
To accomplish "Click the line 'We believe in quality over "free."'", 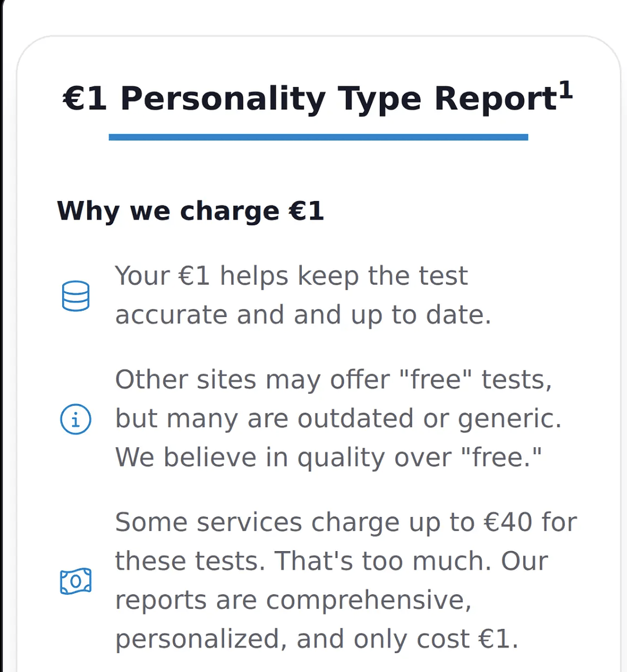I will (329, 458).
